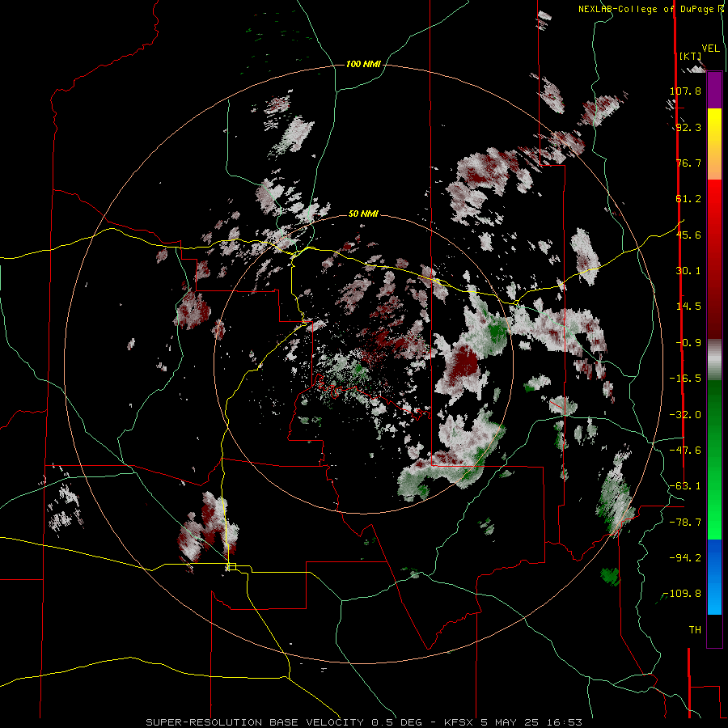This screenshot has height=728, width=728.
Task: Click the 76.7 velocity scale value
Action: point(688,163)
